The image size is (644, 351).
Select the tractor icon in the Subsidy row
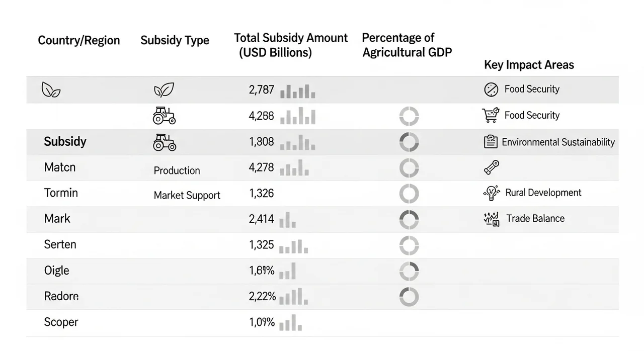click(x=164, y=142)
